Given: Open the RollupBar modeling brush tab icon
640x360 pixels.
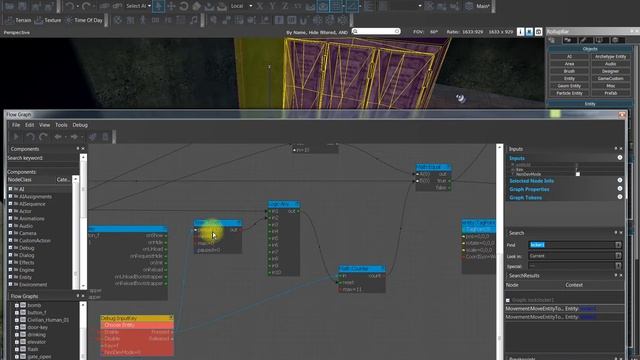Looking at the screenshot, I should click(x=584, y=40).
